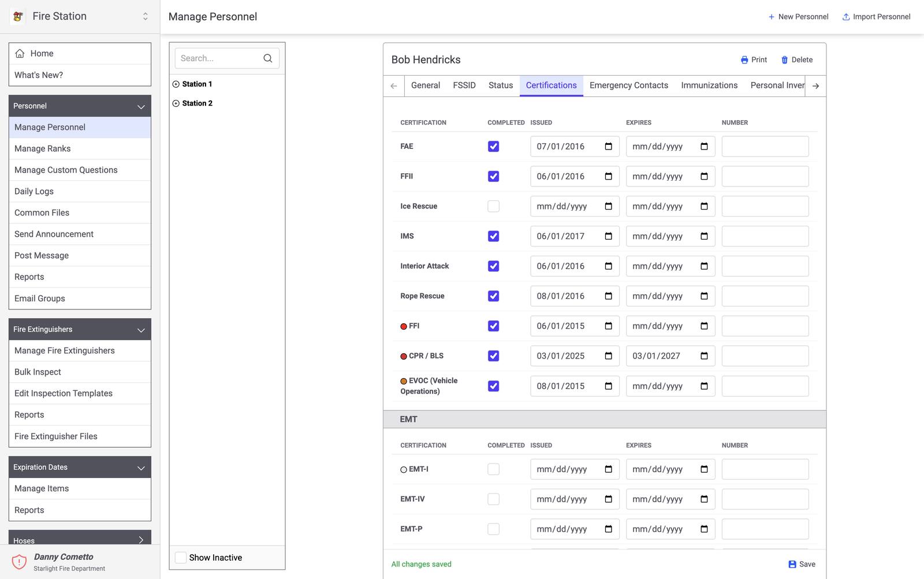Open Manage Items under Expiration Dates
The width and height of the screenshot is (924, 579).
[x=80, y=489]
